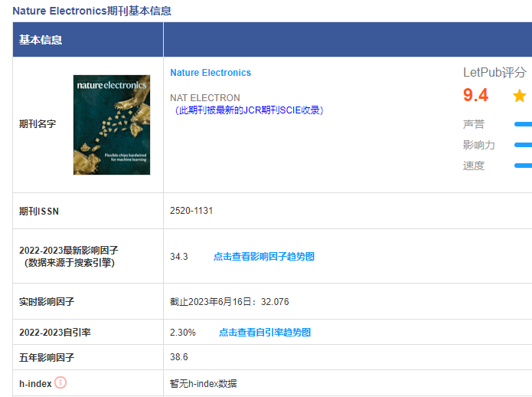
Task: Click the 速度 rating bar
Action: point(524,166)
